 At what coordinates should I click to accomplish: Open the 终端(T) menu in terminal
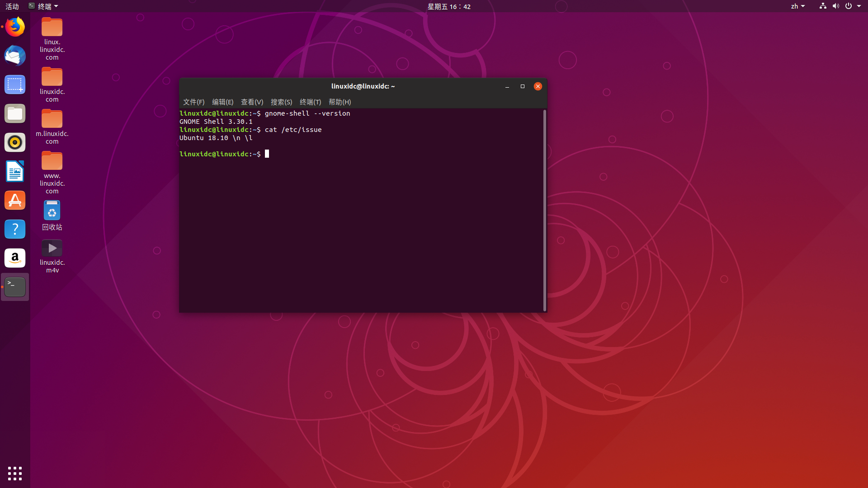tap(311, 102)
